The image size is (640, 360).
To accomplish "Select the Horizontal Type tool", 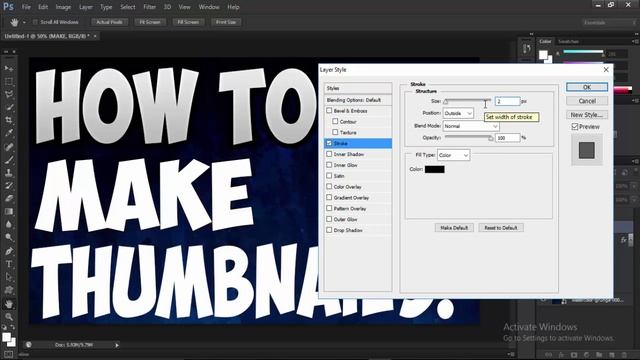I will (x=9, y=264).
